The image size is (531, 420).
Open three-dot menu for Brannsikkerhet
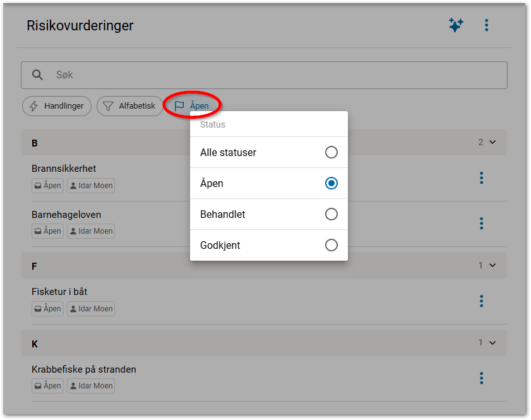pyautogui.click(x=481, y=178)
